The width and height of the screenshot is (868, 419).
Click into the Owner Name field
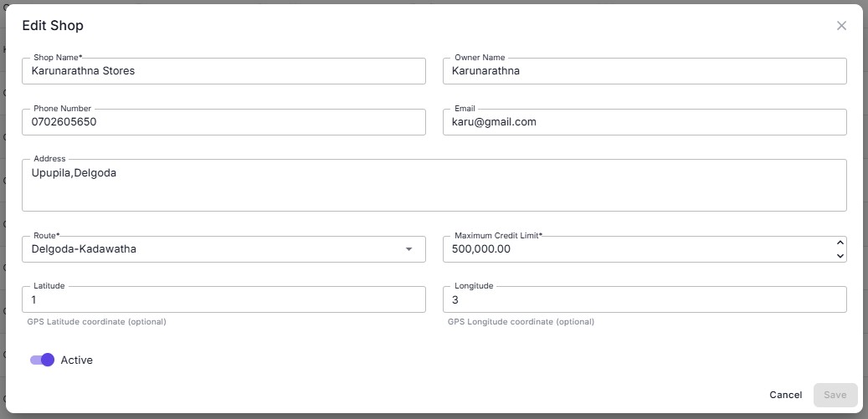coord(644,71)
